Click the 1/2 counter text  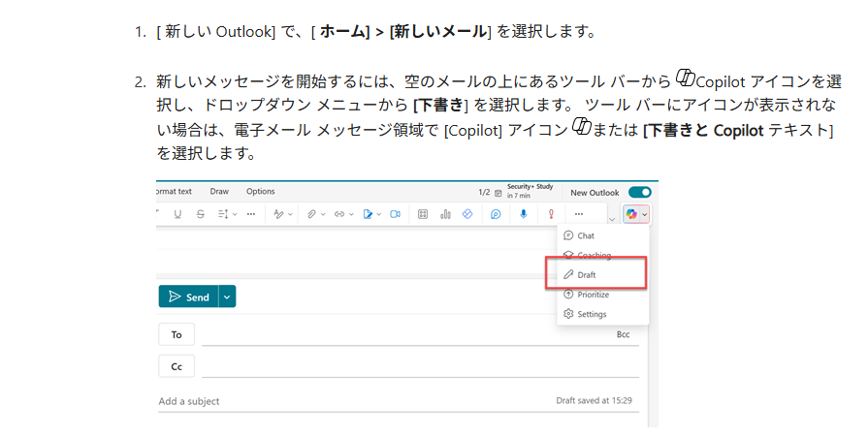[x=484, y=193]
